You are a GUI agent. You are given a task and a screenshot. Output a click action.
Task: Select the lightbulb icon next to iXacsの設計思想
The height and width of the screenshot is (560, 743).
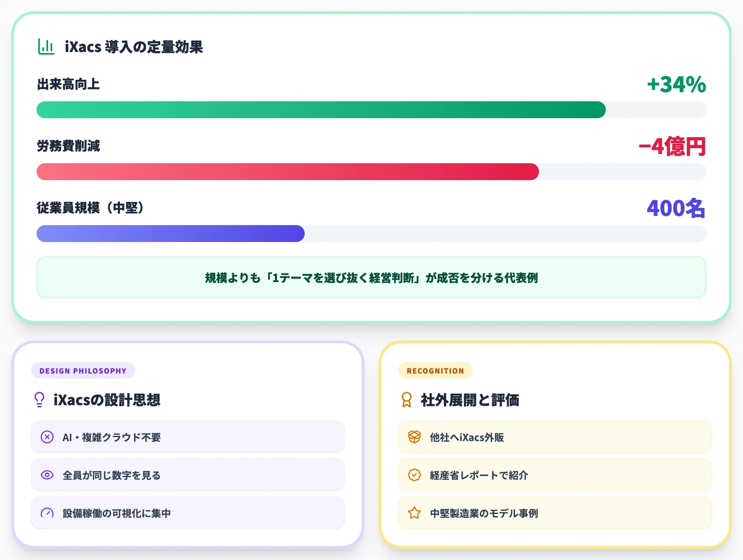pos(39,400)
